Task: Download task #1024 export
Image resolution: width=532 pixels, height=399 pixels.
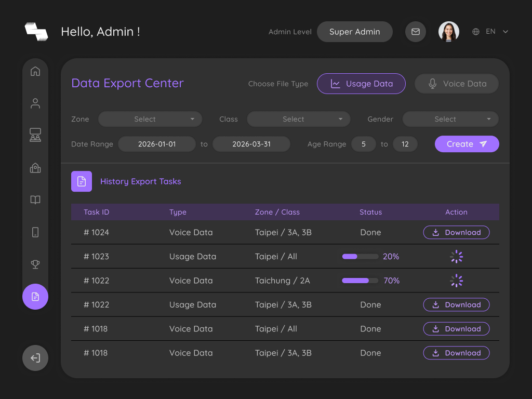Action: 456,232
